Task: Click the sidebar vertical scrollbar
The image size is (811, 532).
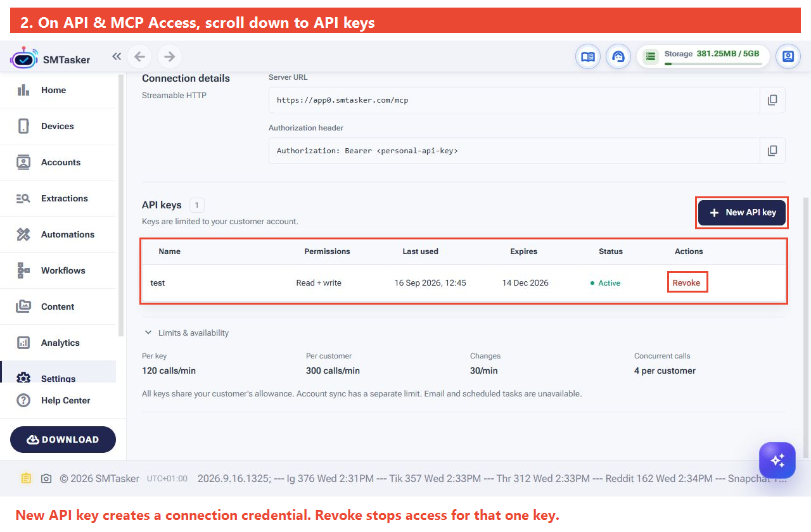Action: pos(121,204)
